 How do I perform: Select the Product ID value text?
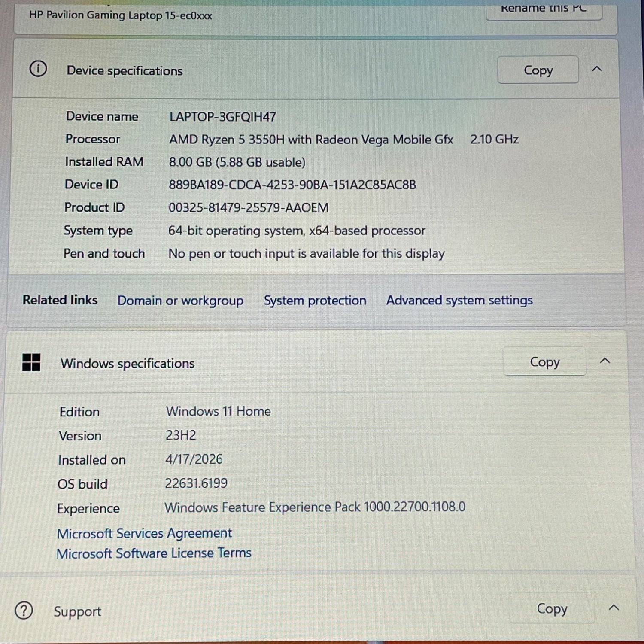(x=248, y=207)
